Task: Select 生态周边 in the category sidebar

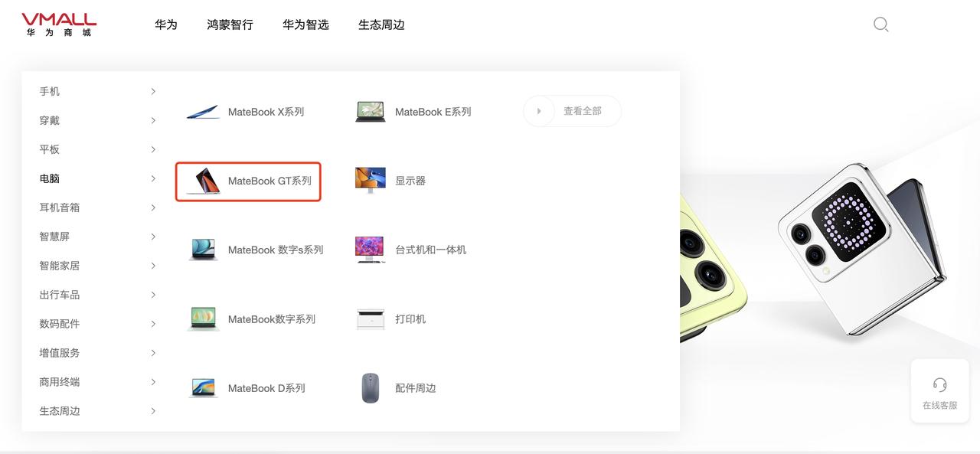Action: 60,411
